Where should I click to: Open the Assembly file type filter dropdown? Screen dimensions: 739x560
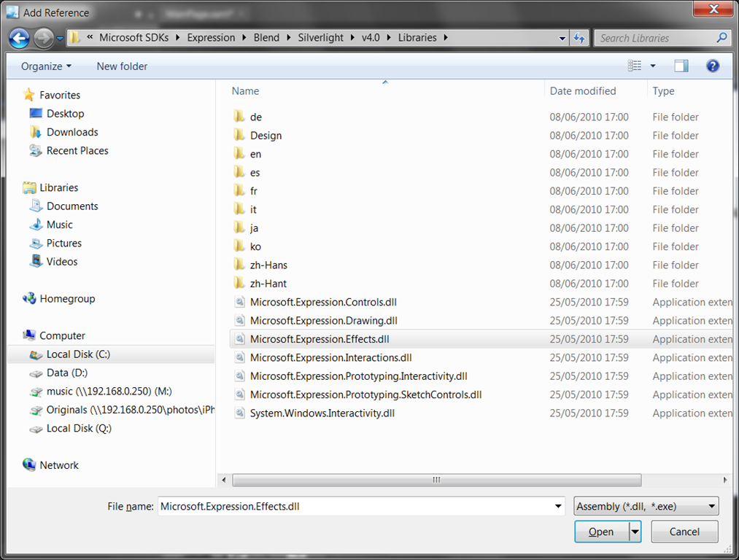[x=646, y=506]
